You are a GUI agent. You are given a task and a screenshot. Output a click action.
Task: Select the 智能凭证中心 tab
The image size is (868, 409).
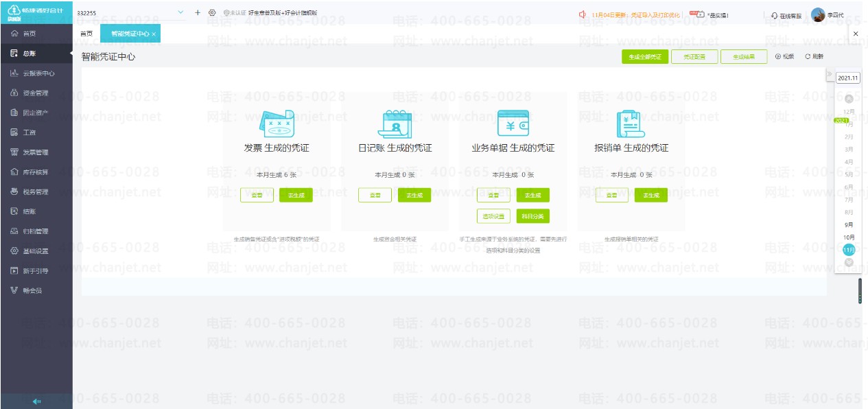point(130,34)
